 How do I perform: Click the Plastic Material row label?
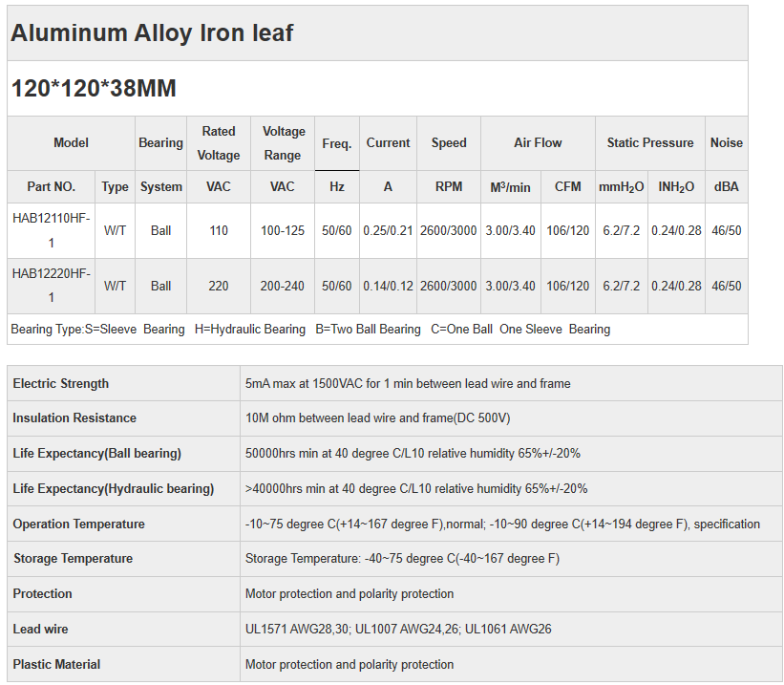click(x=56, y=664)
